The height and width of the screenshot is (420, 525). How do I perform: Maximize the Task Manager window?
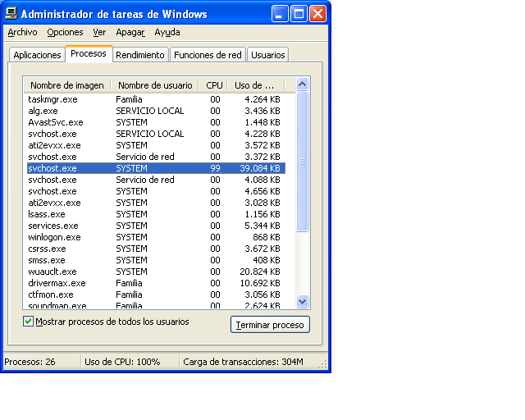[299, 14]
